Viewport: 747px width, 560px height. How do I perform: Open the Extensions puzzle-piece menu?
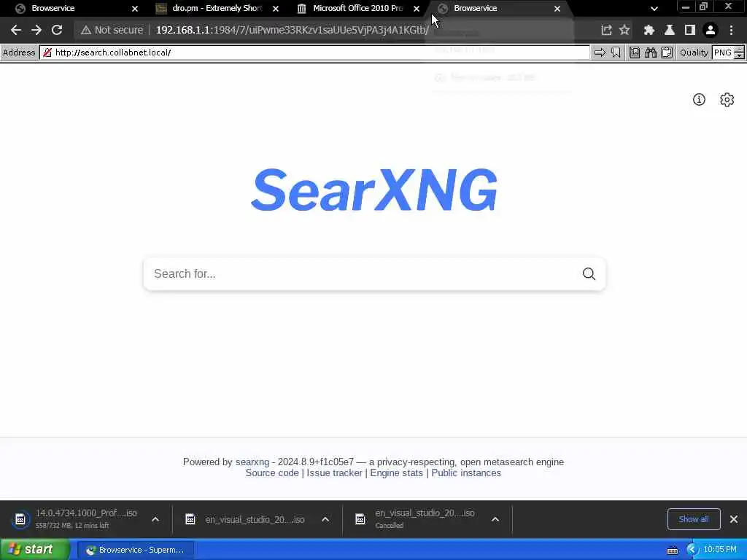pos(649,30)
